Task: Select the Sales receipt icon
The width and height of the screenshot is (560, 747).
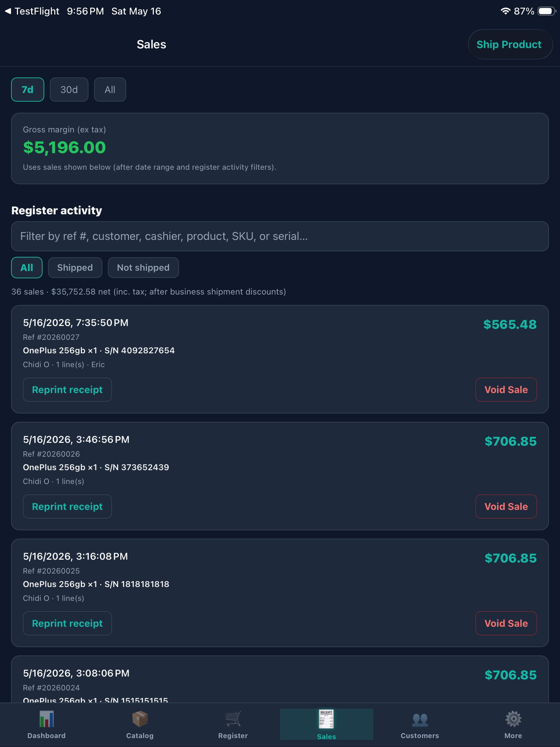Action: pyautogui.click(x=326, y=719)
